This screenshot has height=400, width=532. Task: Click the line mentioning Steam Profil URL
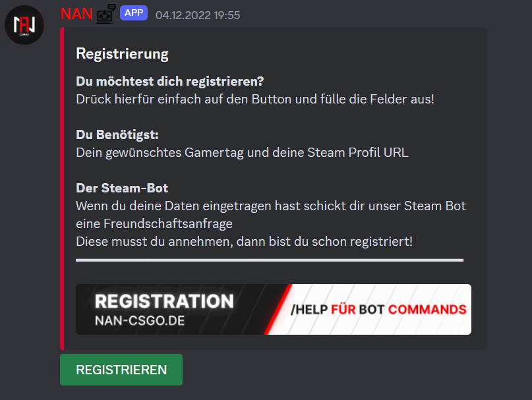pos(242,153)
